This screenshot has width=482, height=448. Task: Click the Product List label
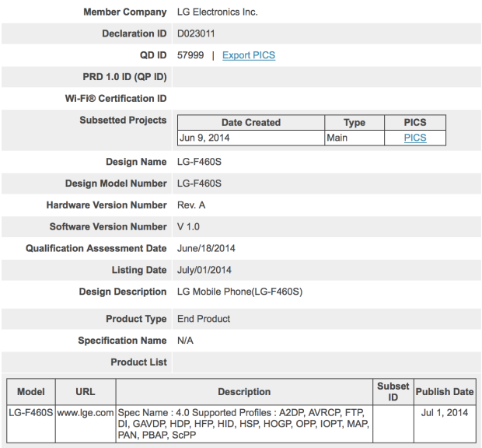coord(138,362)
